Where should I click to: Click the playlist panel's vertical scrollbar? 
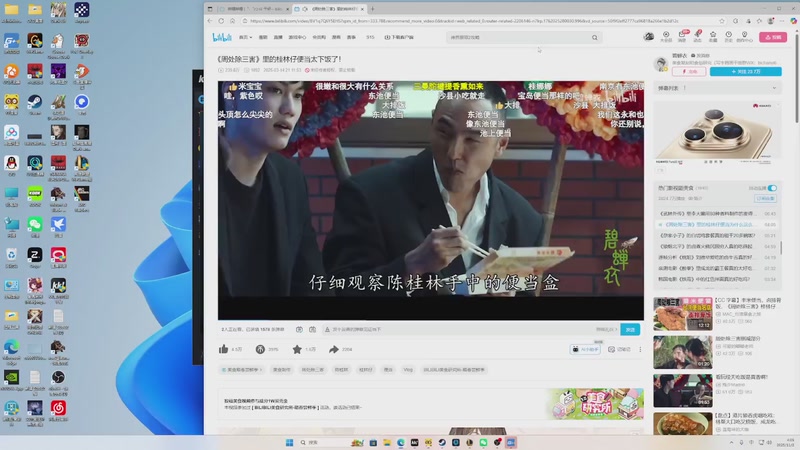781,248
